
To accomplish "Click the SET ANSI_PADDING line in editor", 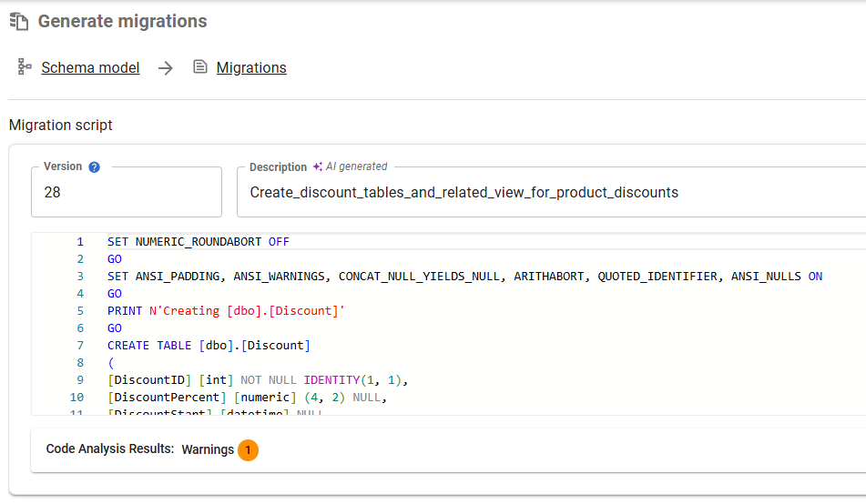I will pyautogui.click(x=464, y=277).
